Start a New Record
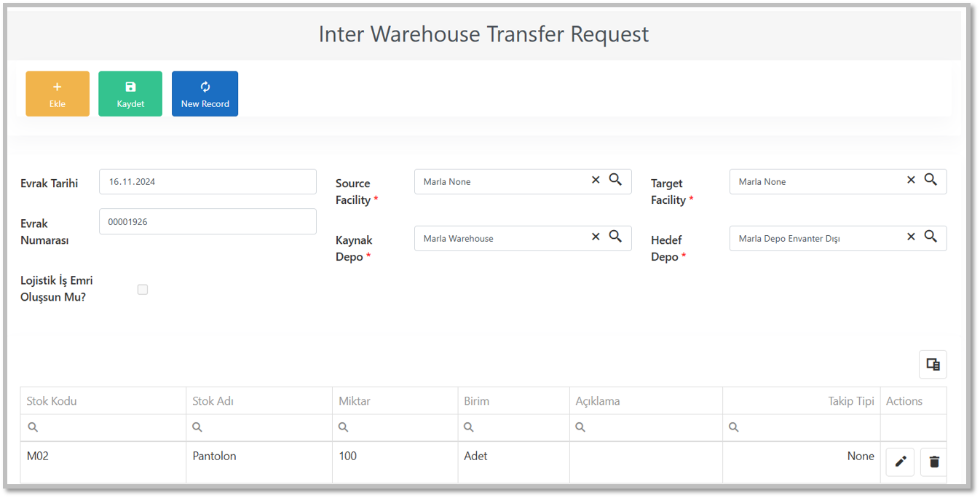This screenshot has width=980, height=498. coord(205,94)
